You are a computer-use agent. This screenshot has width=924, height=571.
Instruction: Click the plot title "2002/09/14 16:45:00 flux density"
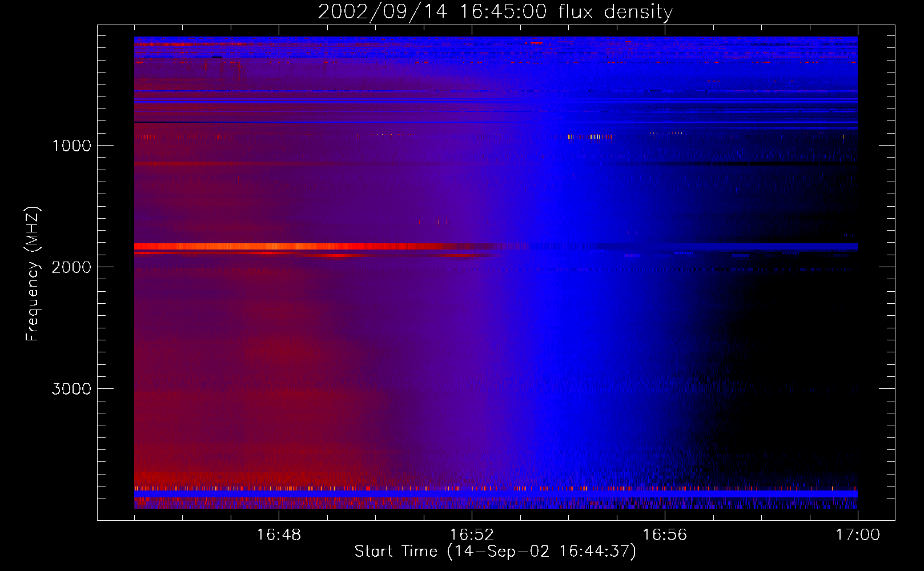click(495, 11)
